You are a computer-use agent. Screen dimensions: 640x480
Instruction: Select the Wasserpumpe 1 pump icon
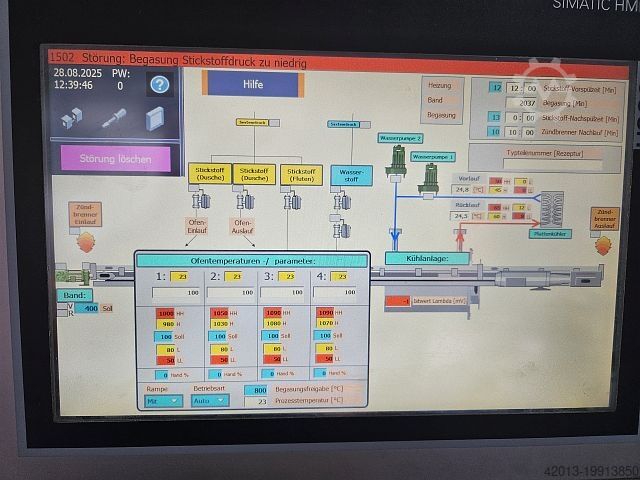click(430, 177)
